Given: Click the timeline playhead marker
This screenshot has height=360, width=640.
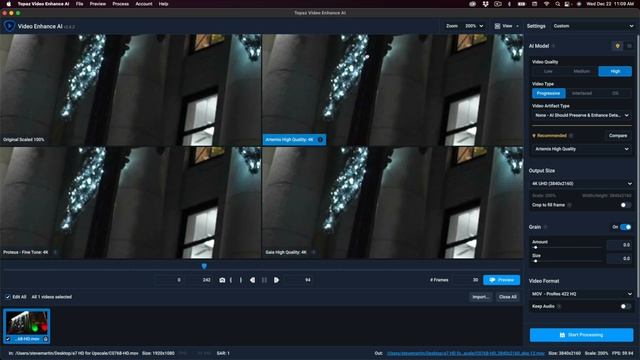Looking at the screenshot, I should click(204, 266).
